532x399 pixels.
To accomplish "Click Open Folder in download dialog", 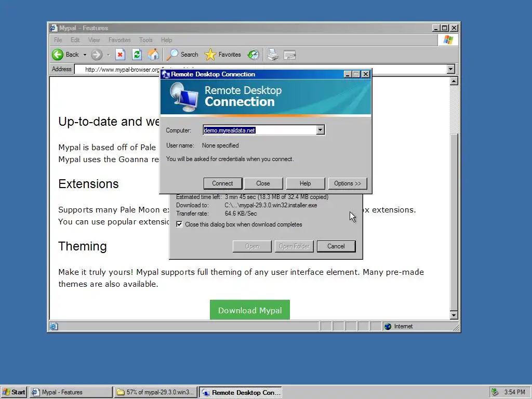I will coord(294,246).
